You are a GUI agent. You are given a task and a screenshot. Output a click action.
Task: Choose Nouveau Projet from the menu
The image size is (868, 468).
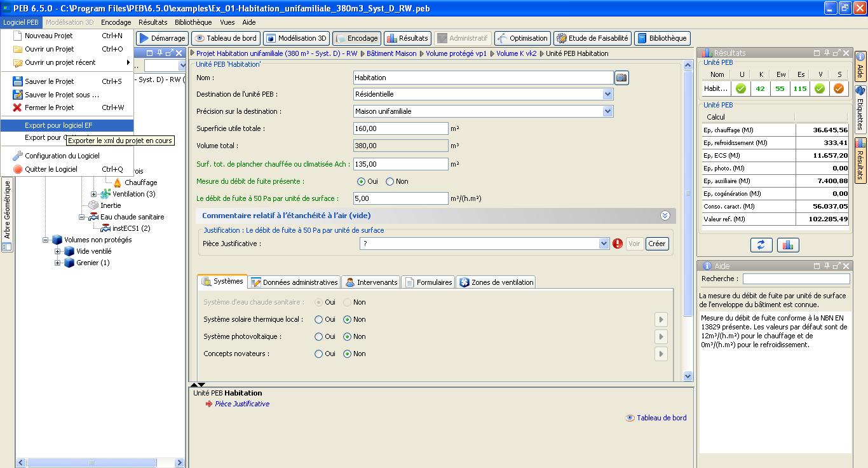pos(67,36)
